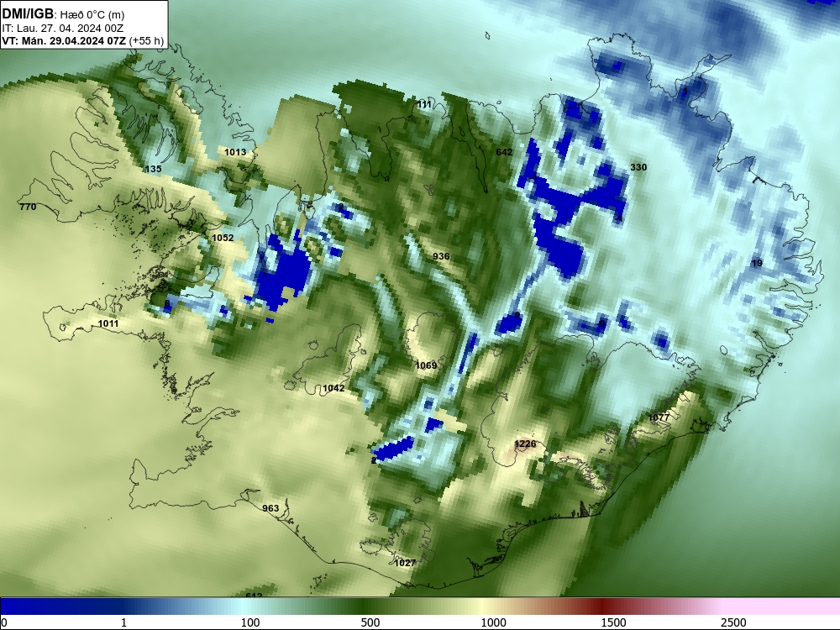The width and height of the screenshot is (840, 630).
Task: Click the 2500 tick label on color scale
Action: (733, 622)
